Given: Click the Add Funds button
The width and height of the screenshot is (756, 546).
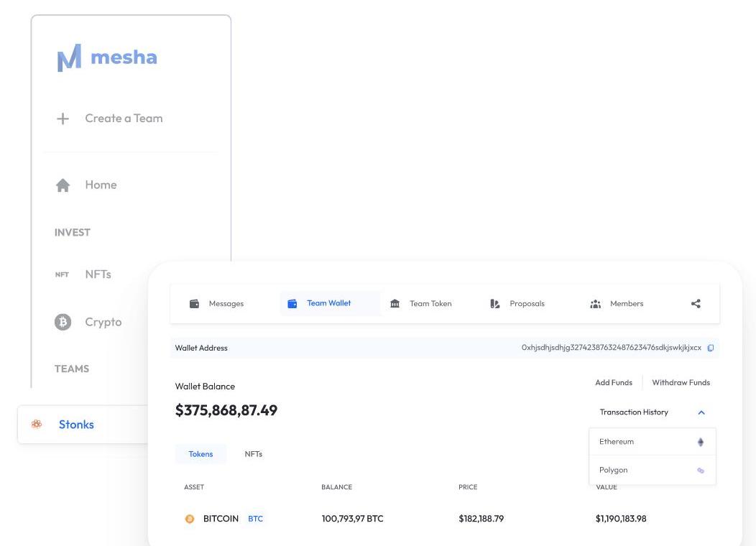Looking at the screenshot, I should tap(614, 383).
